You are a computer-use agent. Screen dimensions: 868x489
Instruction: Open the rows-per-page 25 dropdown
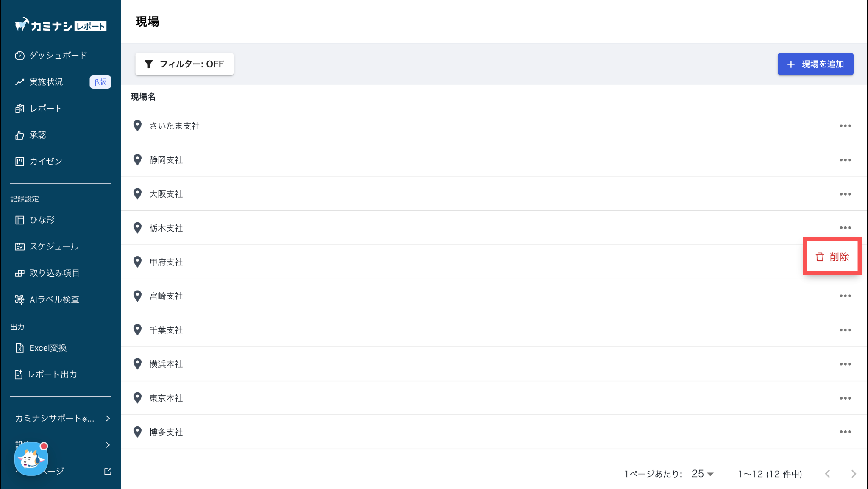point(702,474)
